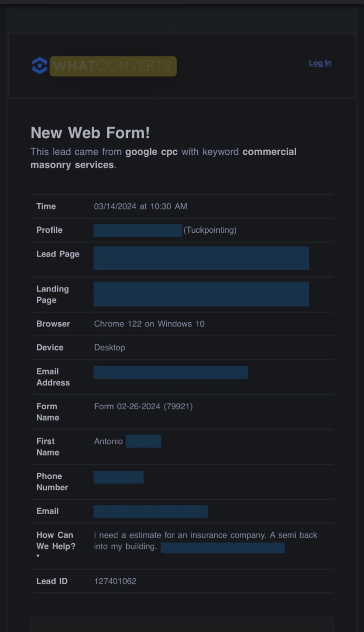The width and height of the screenshot is (364, 632).
Task: Click the redacted Lead Page URL
Action: (201, 258)
